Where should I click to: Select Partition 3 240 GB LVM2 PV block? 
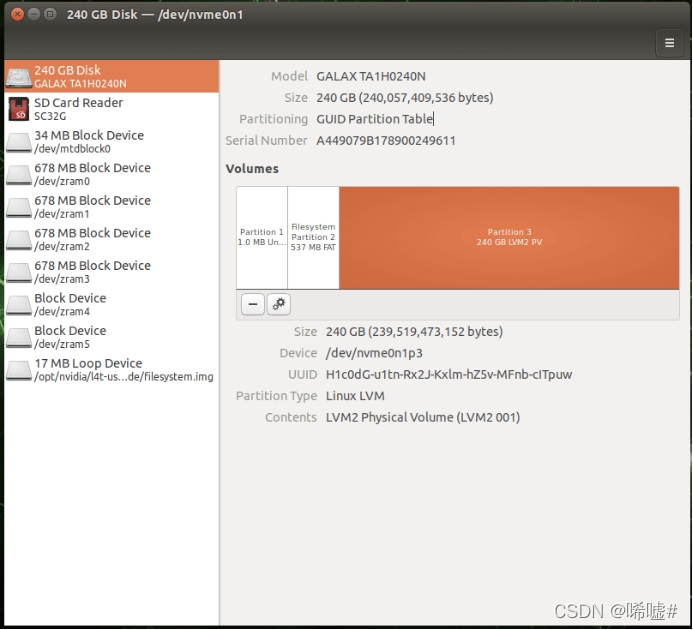point(509,238)
